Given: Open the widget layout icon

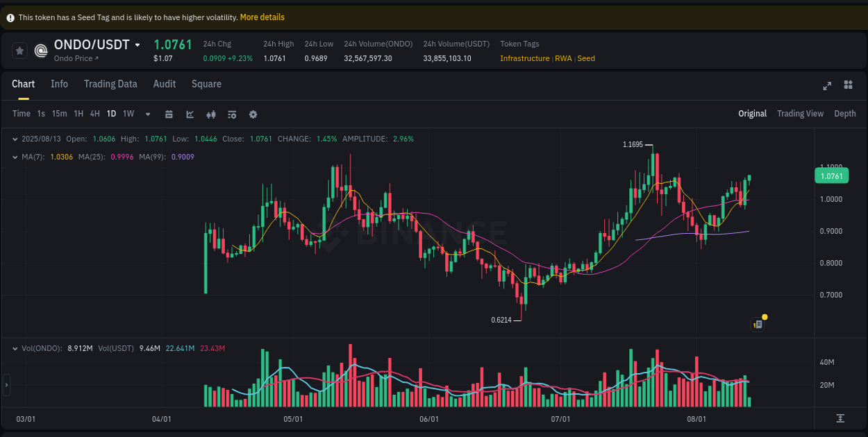Looking at the screenshot, I should click(848, 85).
